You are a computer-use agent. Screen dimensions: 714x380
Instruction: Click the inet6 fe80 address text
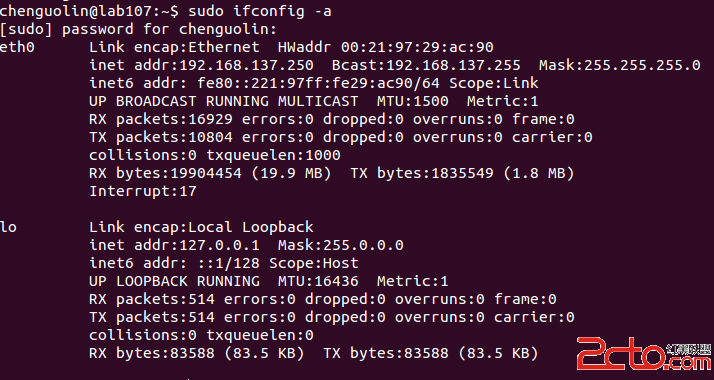[x=314, y=83]
